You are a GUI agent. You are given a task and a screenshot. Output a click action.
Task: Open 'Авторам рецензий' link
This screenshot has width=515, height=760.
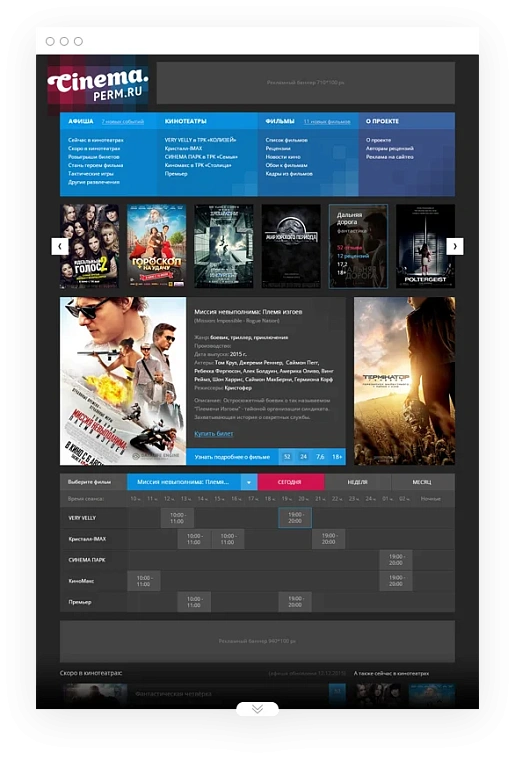[x=390, y=148]
